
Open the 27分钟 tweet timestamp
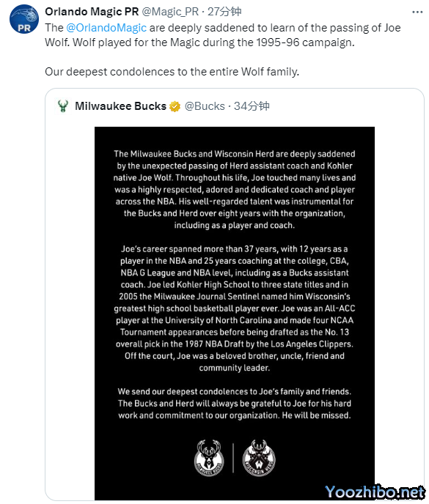pyautogui.click(x=224, y=12)
